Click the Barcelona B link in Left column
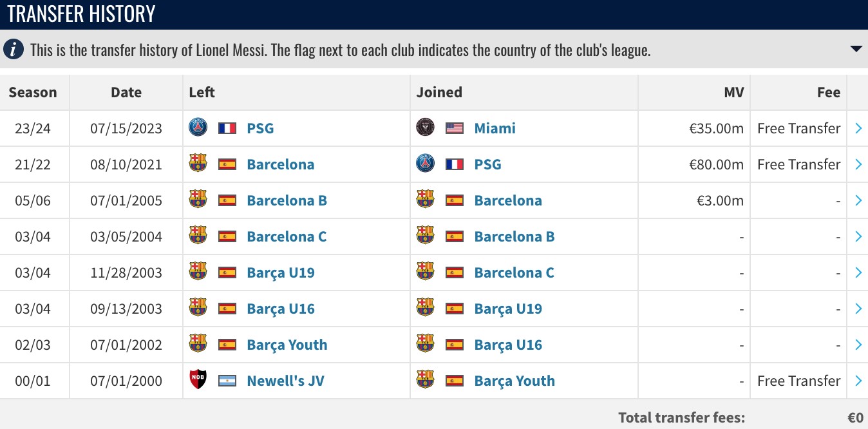Viewport: 868px width, 429px height. pyautogui.click(x=287, y=200)
